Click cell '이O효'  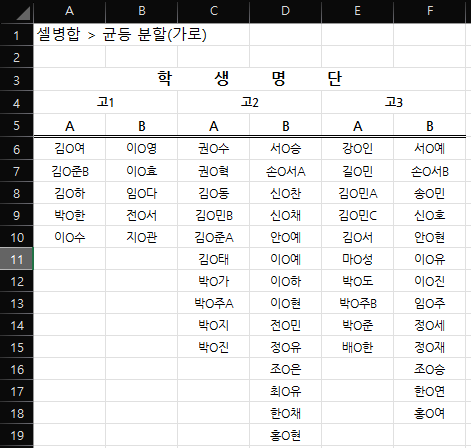click(x=142, y=171)
